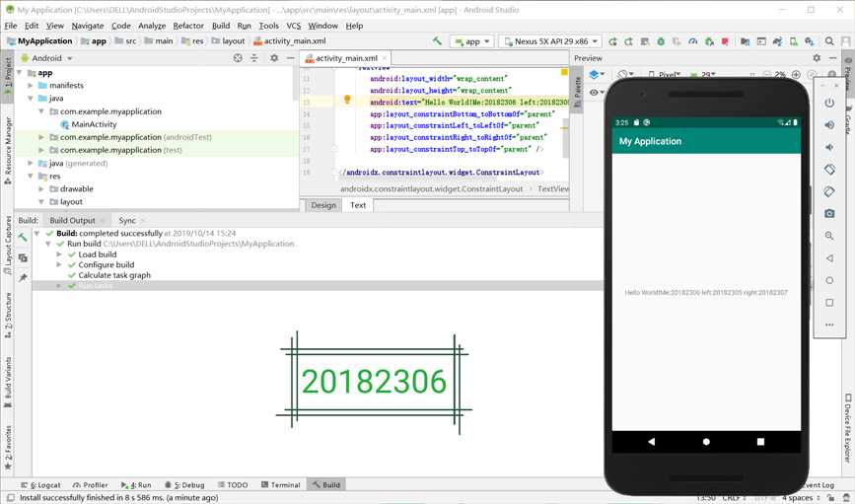Click the emulator power button
The width and height of the screenshot is (855, 504).
[829, 103]
